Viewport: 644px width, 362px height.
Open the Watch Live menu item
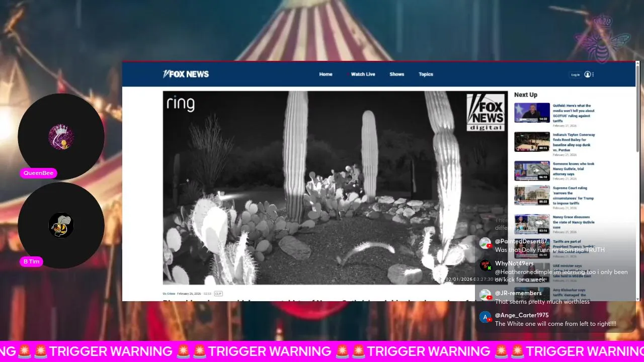pos(363,74)
